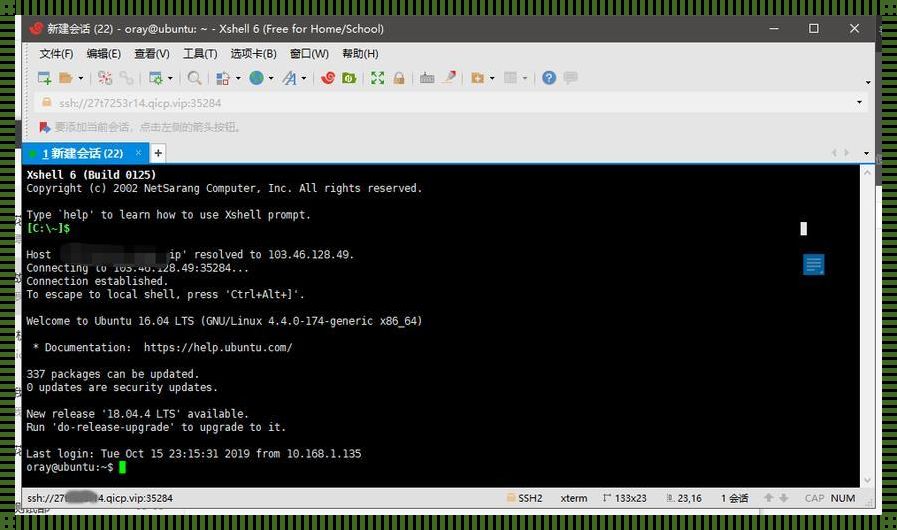Click the grayed Reconnect chain icon
The width and height of the screenshot is (897, 530).
[126, 78]
